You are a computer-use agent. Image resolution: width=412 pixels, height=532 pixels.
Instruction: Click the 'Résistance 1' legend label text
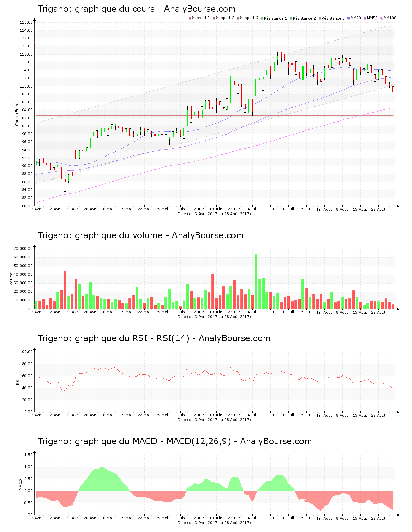tap(275, 18)
